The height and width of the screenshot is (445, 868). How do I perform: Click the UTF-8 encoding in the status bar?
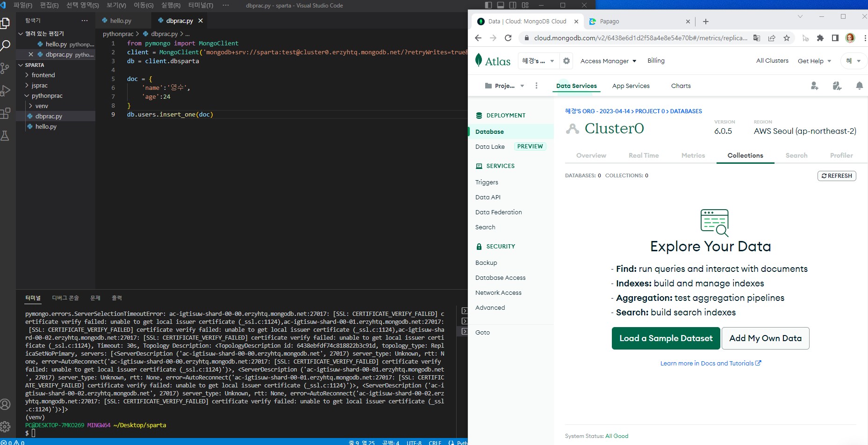[x=414, y=442]
